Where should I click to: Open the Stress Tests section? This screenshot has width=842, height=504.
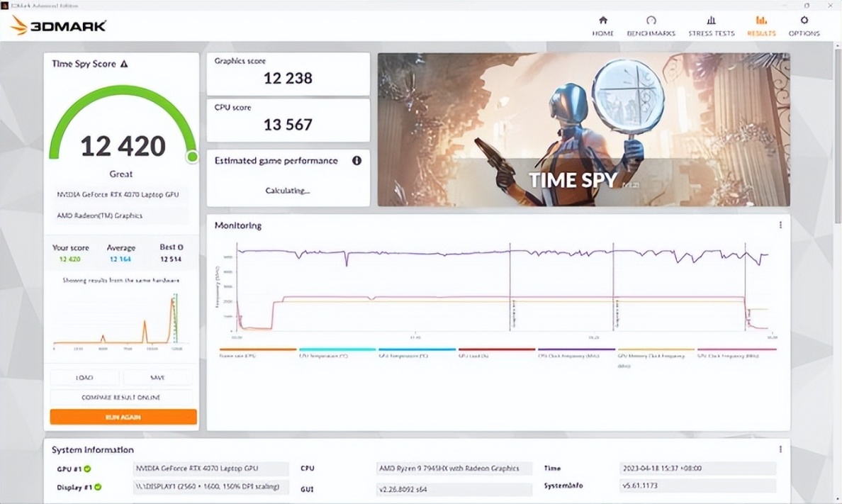pos(711,26)
